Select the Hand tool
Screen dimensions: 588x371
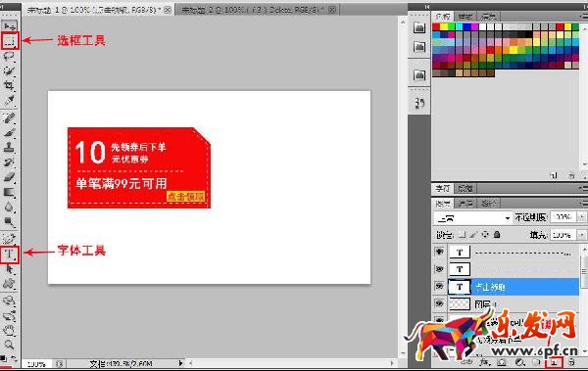(x=10, y=331)
